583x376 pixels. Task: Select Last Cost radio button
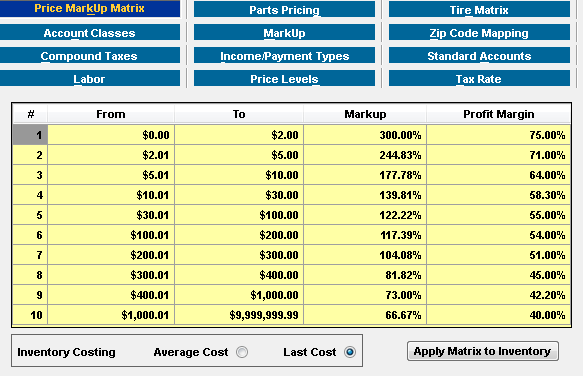point(350,352)
